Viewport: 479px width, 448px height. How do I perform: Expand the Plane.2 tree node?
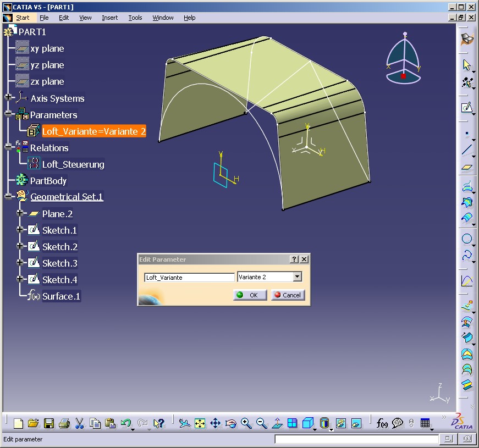coord(20,213)
